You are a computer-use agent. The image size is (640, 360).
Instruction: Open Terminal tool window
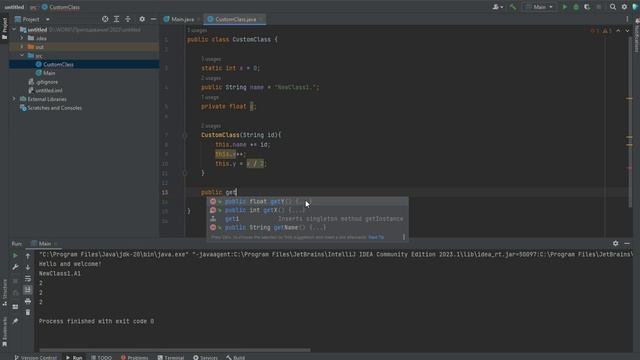tap(171, 358)
